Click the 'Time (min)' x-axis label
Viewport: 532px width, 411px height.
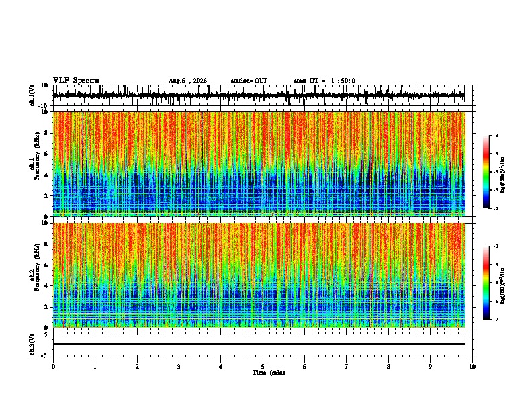click(269, 373)
